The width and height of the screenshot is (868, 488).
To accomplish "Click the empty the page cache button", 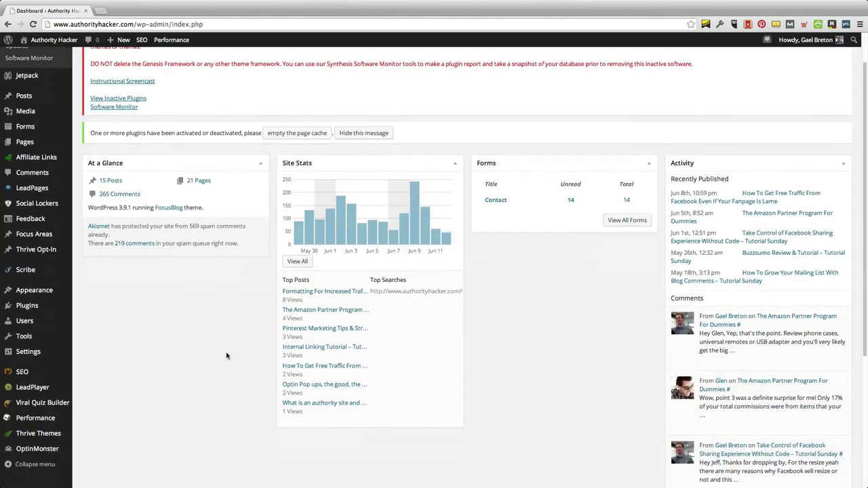I will click(297, 133).
